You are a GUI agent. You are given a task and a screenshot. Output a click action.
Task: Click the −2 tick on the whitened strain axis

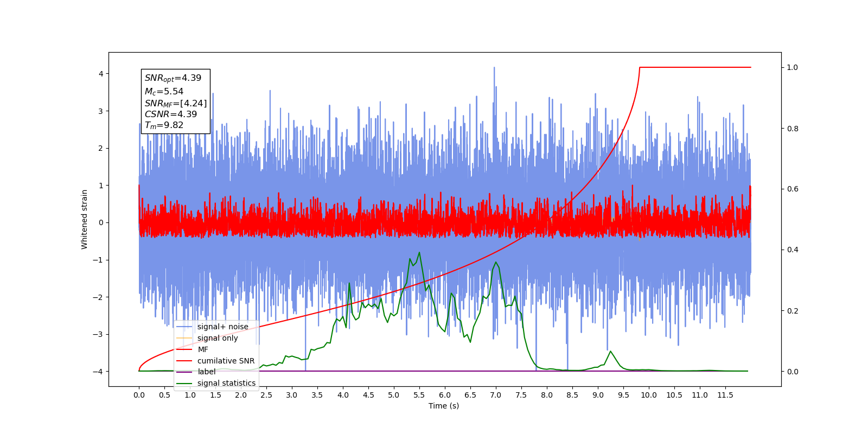[98, 297]
